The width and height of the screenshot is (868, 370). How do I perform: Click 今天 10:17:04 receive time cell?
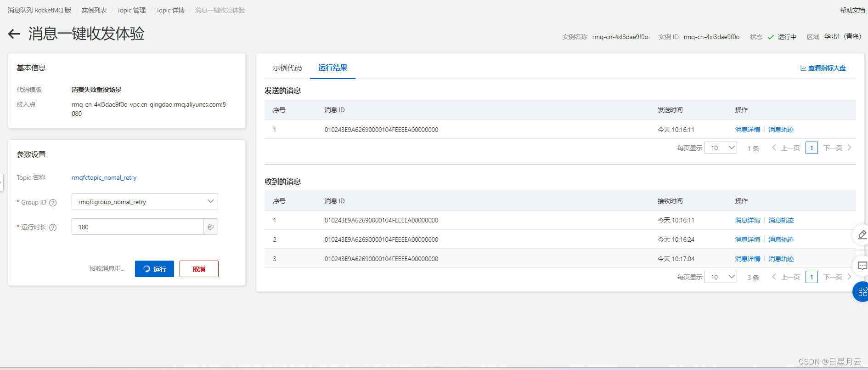(x=676, y=259)
